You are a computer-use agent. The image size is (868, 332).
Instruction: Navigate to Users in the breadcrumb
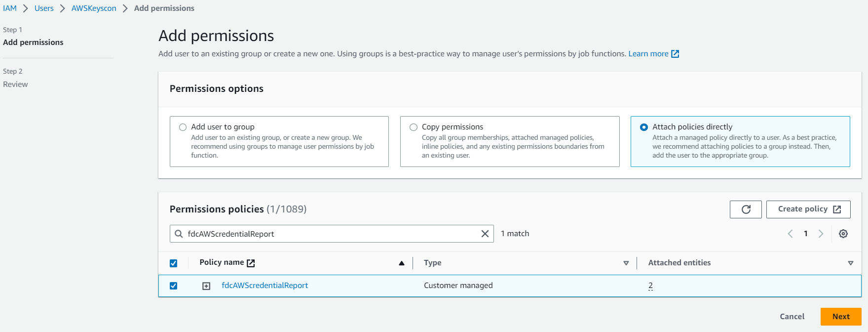(x=44, y=8)
